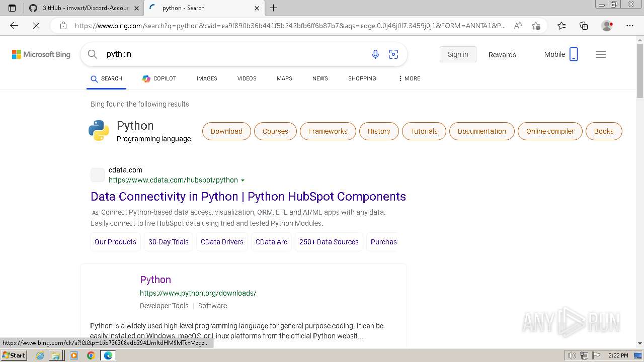
Task: Click the address bar URL
Action: (x=290, y=26)
